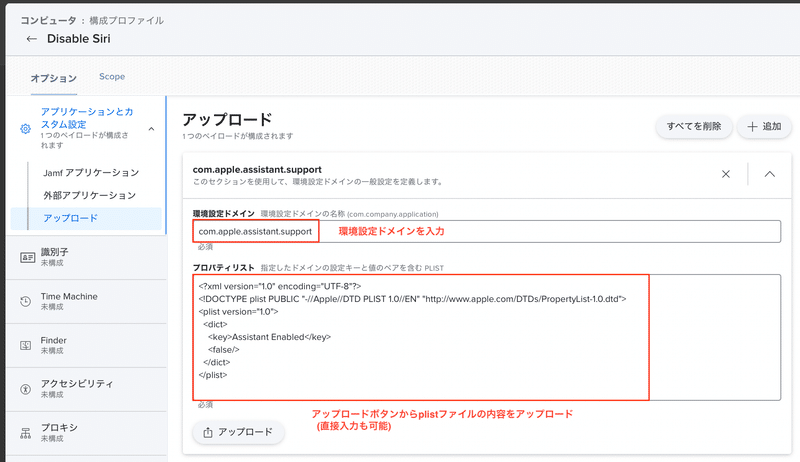This screenshot has height=462, width=800.
Task: Open the Time Machine payload section
Action: click(x=86, y=301)
